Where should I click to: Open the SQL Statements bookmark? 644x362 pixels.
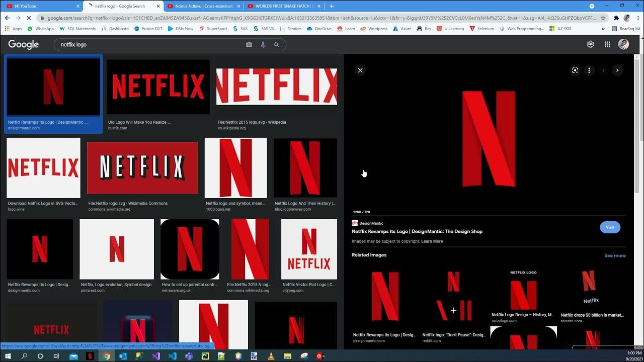[77, 29]
